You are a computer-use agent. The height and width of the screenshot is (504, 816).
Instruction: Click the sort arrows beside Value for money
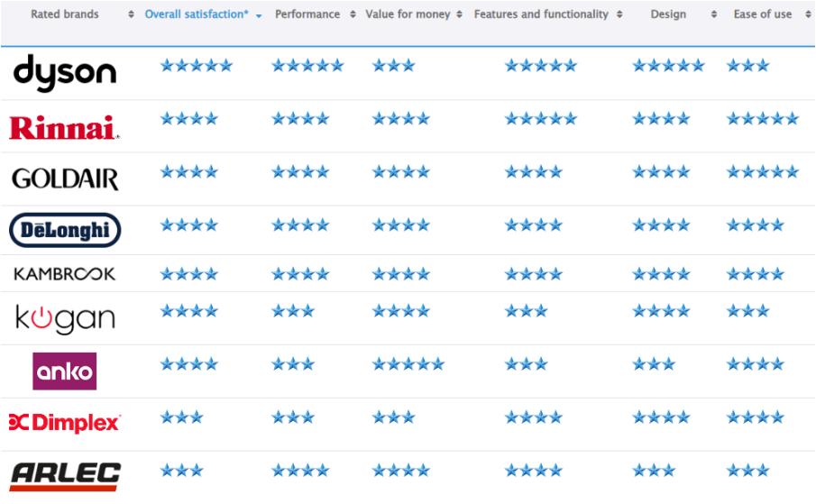[x=460, y=15]
